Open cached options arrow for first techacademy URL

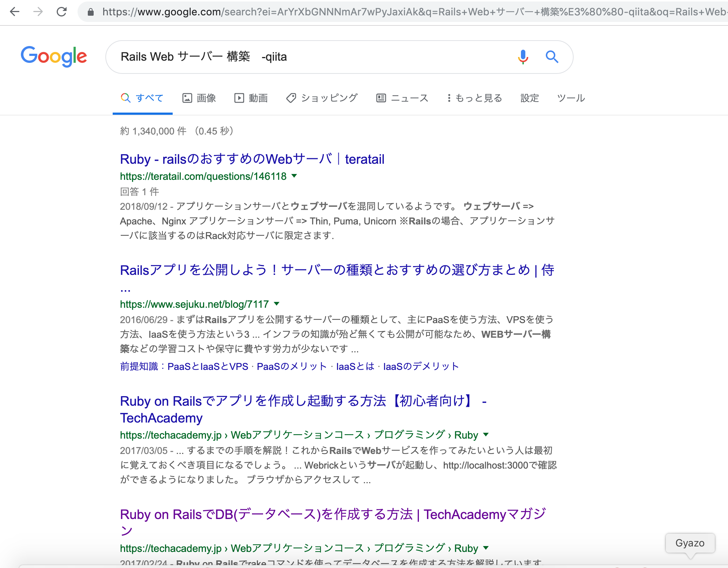coord(486,435)
